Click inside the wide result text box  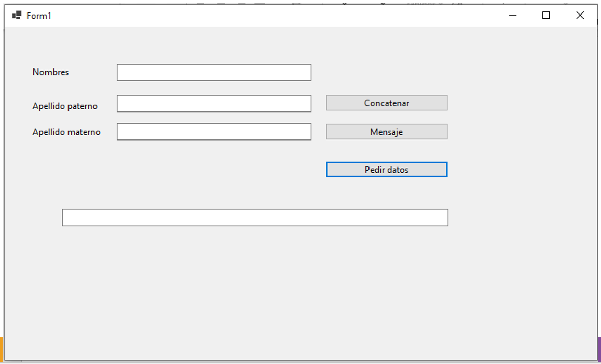[x=255, y=217]
